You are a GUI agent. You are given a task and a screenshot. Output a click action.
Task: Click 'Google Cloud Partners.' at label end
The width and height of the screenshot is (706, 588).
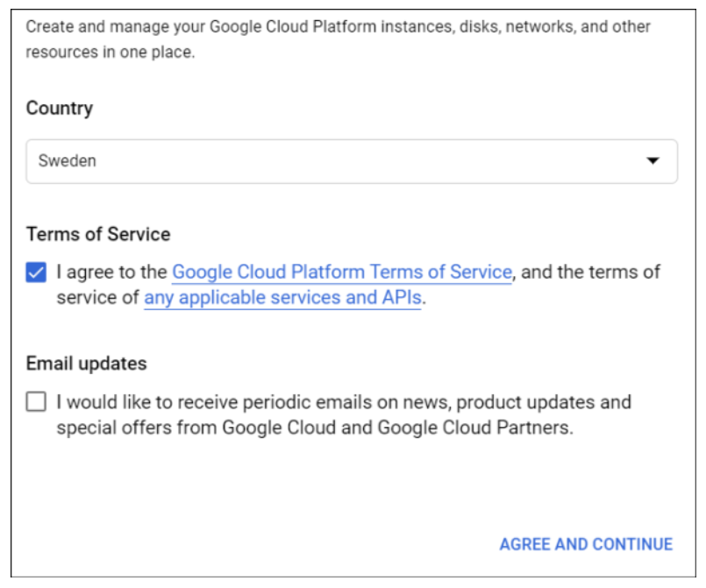point(474,429)
